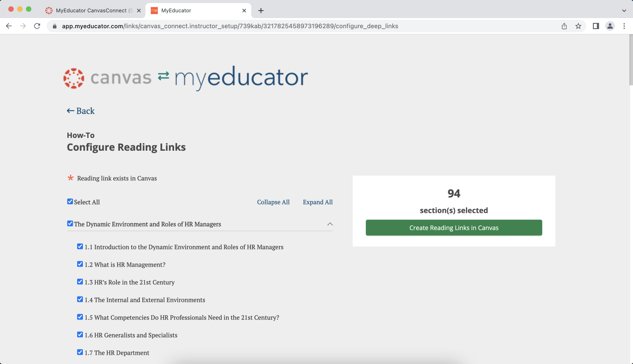The height and width of the screenshot is (364, 633).
Task: Uncheck section 1.1 Introduction checkbox
Action: point(80,246)
